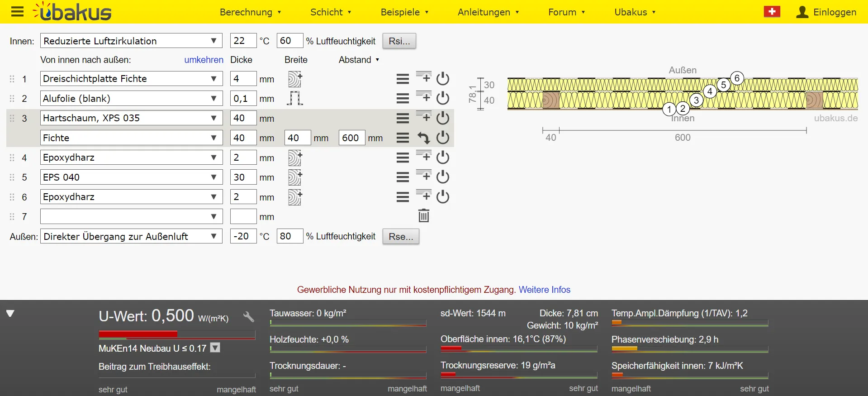This screenshot has width=868, height=396.
Task: Click the inside temperature field showing 22
Action: 243,41
